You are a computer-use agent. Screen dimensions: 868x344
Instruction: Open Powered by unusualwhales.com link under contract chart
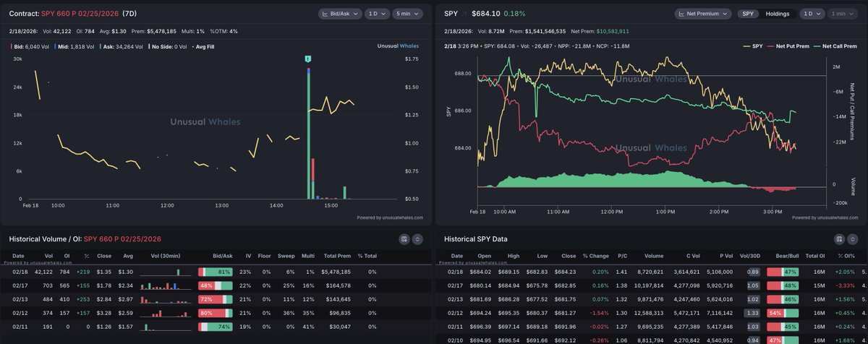click(x=390, y=218)
